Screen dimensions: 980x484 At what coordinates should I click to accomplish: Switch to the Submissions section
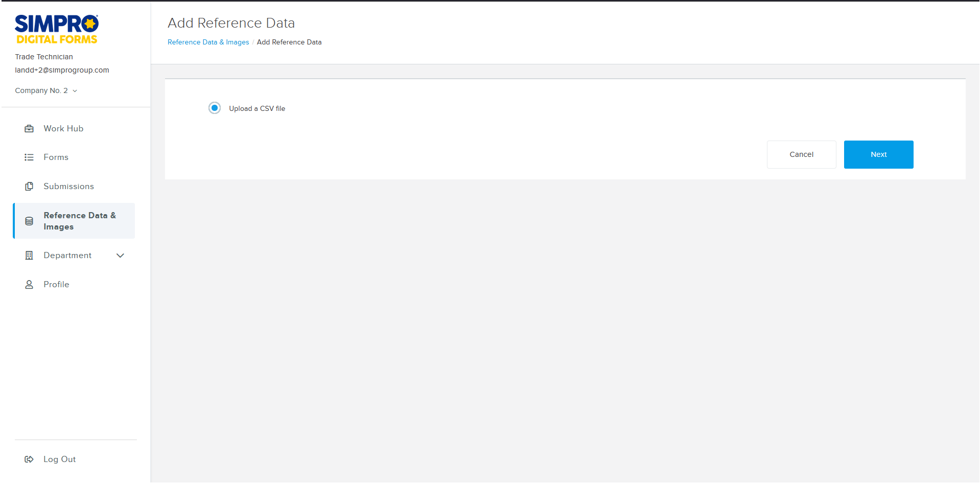click(69, 186)
